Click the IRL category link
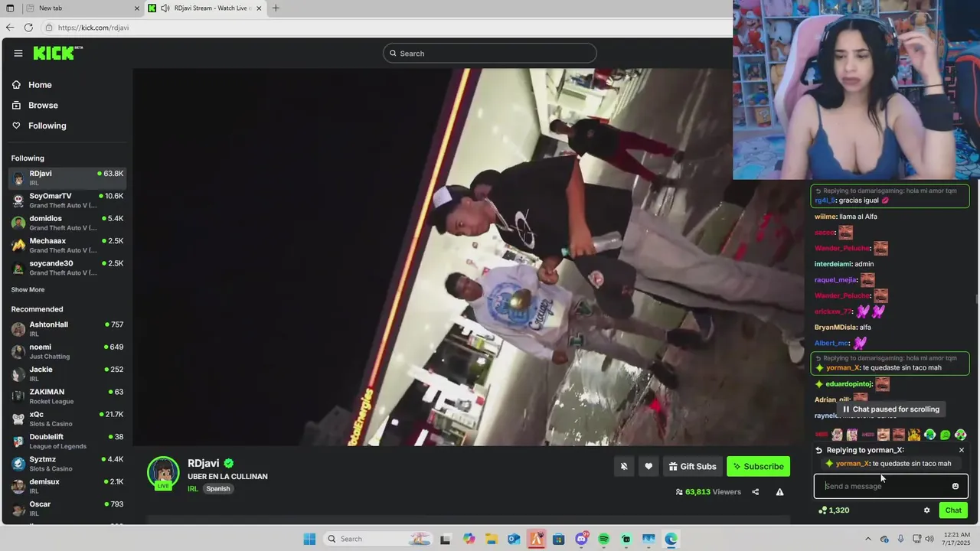The height and width of the screenshot is (551, 980). pos(193,489)
